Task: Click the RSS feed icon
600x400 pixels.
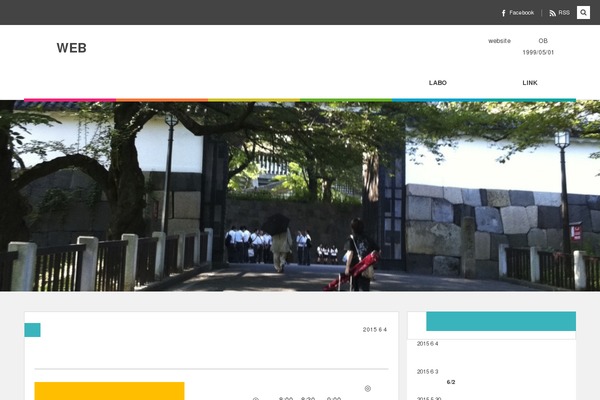Action: [552, 13]
